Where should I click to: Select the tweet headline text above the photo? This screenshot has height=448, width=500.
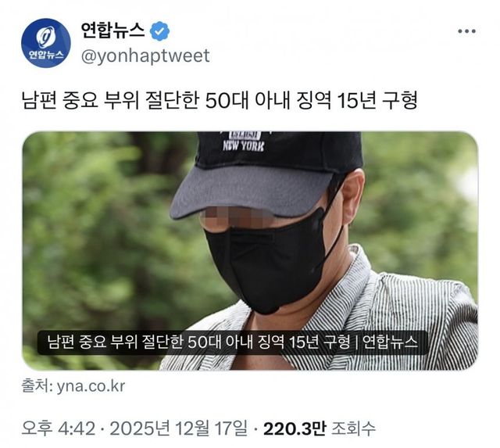[220, 101]
